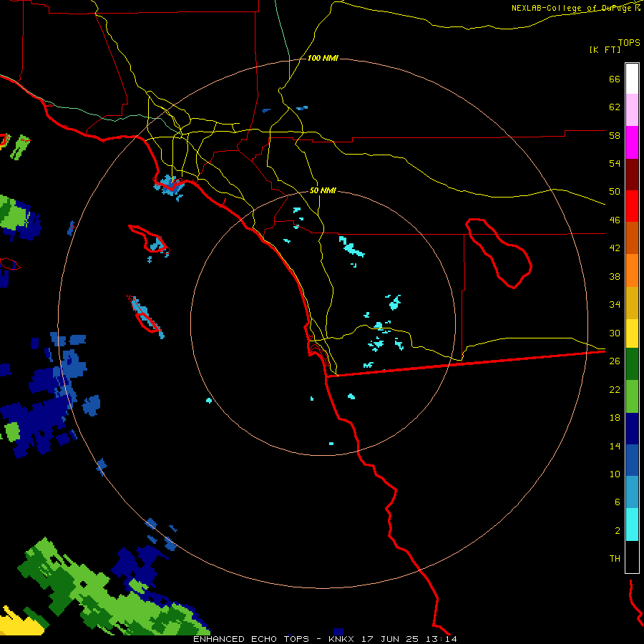Click the 22 value on the legend

click(x=615, y=389)
